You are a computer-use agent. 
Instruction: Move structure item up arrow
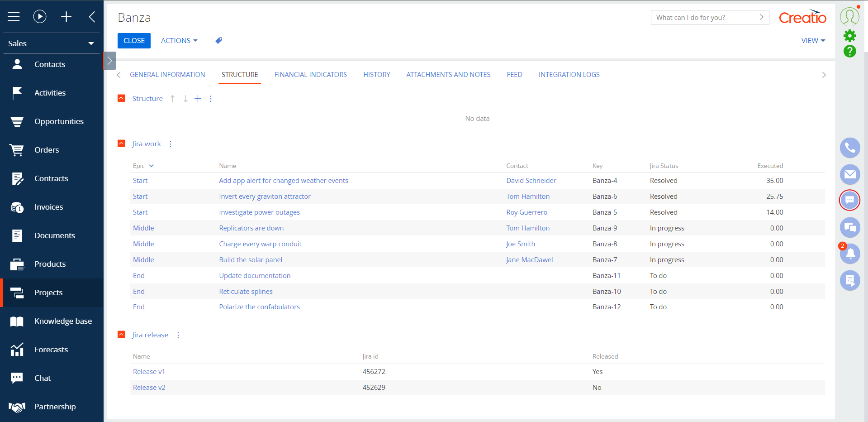click(172, 99)
